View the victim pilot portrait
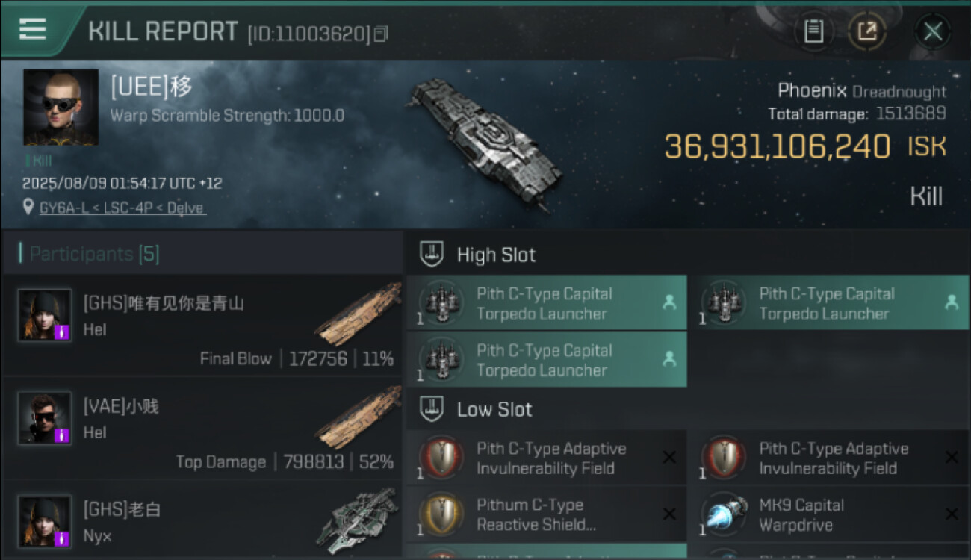Image resolution: width=971 pixels, height=560 pixels. coord(61,108)
